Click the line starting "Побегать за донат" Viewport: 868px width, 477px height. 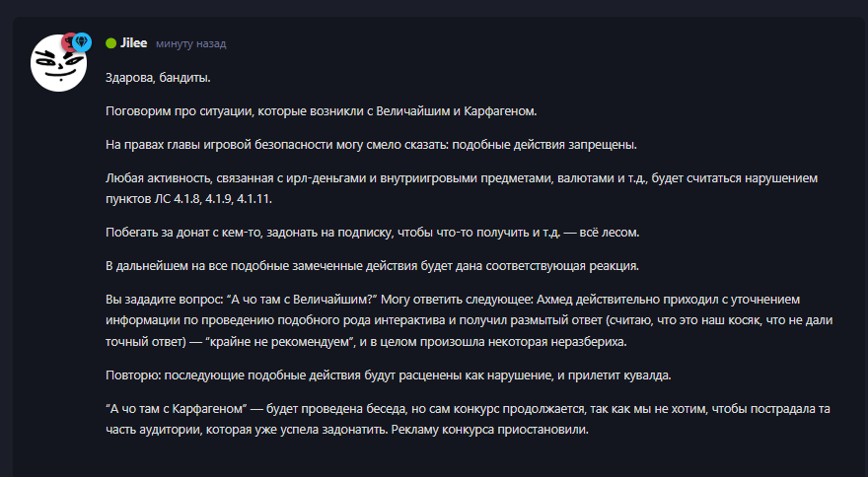click(x=373, y=233)
